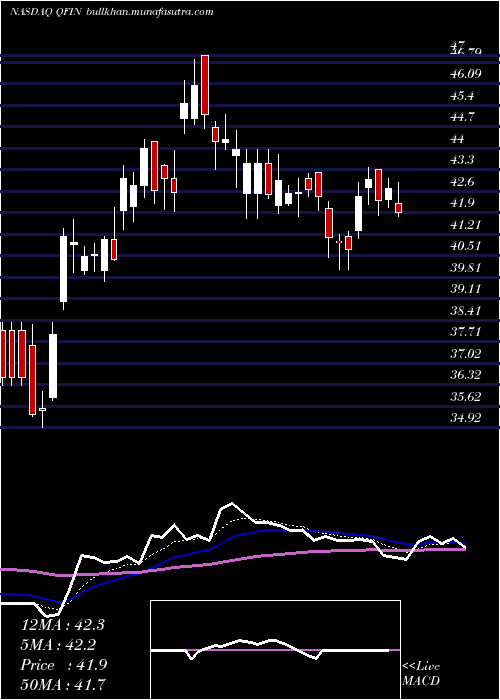The width and height of the screenshot is (500, 700).
Task: Select the 44.7 price axis label
Action: click(x=462, y=117)
